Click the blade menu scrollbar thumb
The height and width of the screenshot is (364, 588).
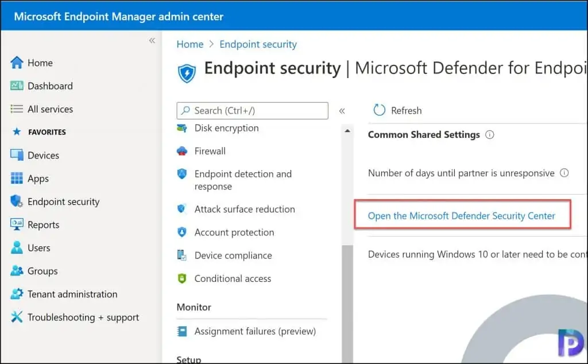coord(347,304)
